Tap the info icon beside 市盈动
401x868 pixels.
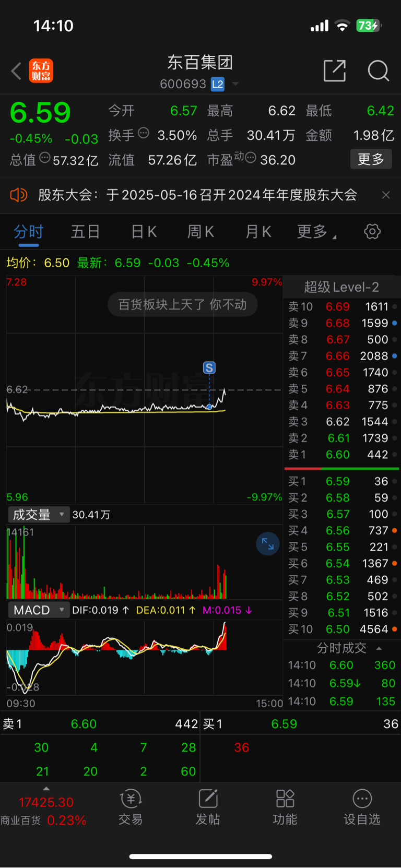click(x=251, y=158)
